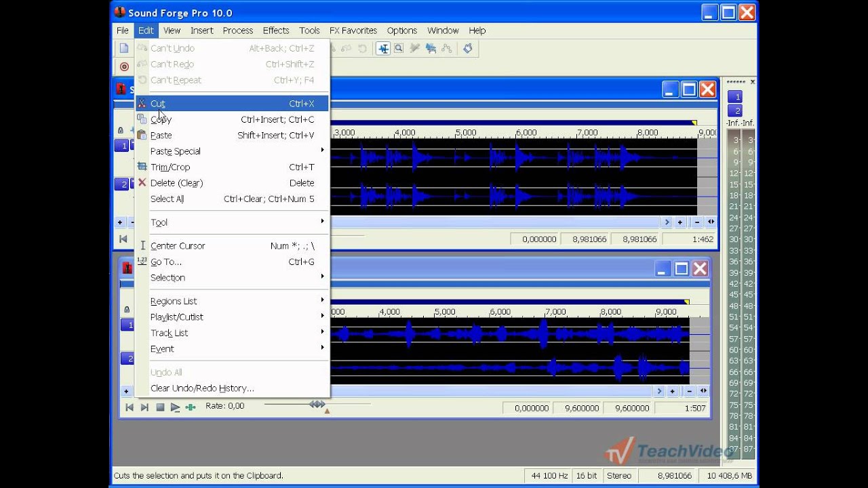Select the Envelope tool in toolbar

click(x=446, y=48)
